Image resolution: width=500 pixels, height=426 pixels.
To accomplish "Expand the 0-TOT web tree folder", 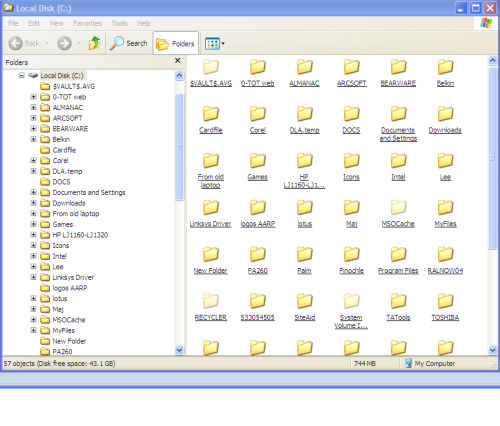I will coord(33,97).
